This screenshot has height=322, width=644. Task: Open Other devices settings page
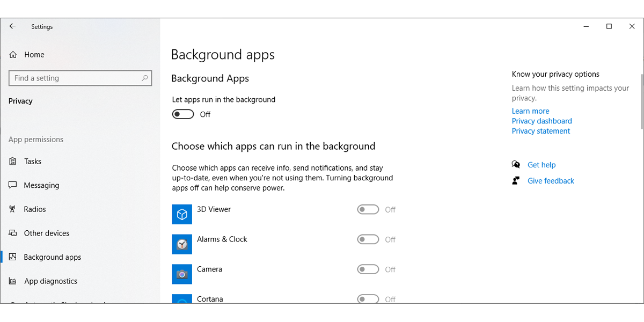[x=47, y=233]
